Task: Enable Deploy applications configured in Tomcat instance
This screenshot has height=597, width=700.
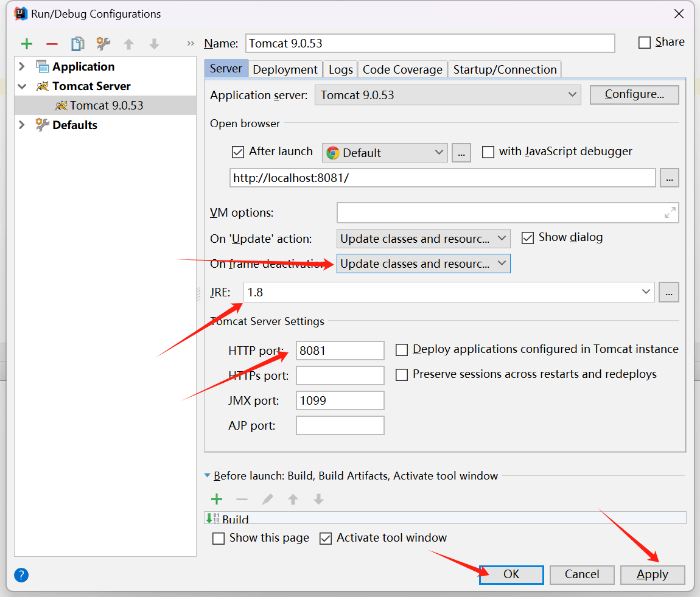Action: tap(402, 350)
